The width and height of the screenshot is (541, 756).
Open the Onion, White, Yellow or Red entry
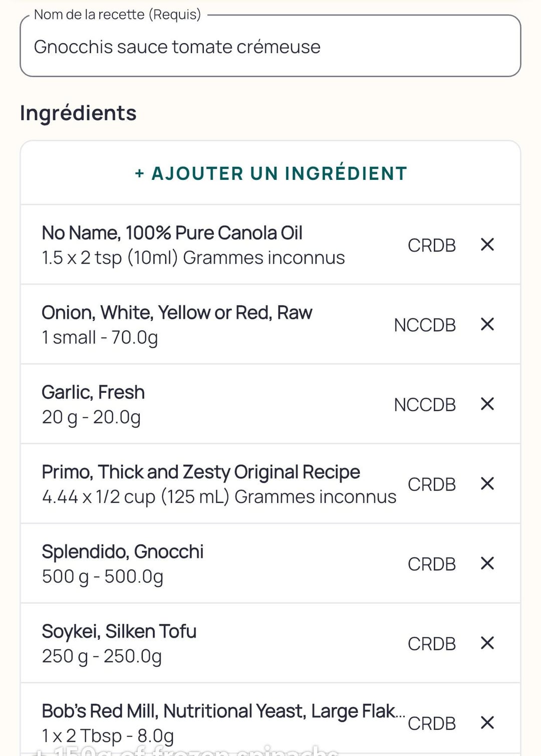coord(270,324)
